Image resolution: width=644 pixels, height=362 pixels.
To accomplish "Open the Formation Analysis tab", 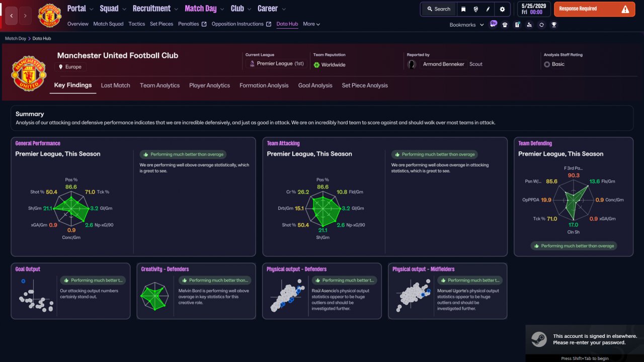I will point(264,85).
